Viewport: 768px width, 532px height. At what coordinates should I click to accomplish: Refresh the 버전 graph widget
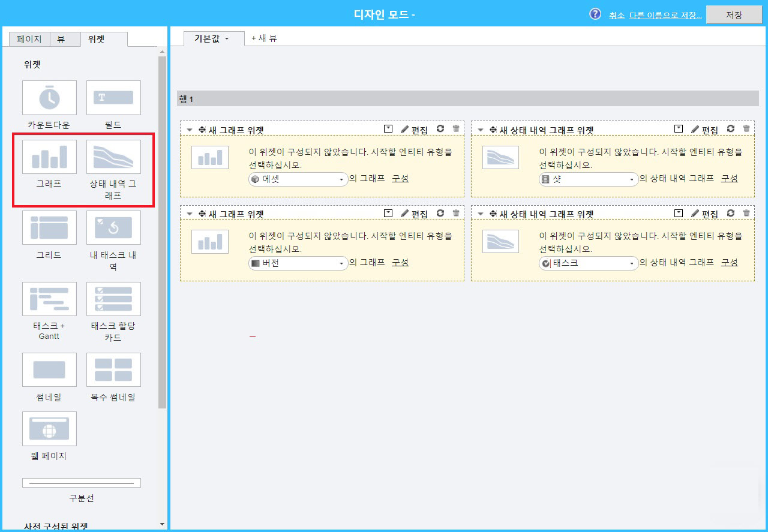[x=440, y=213]
